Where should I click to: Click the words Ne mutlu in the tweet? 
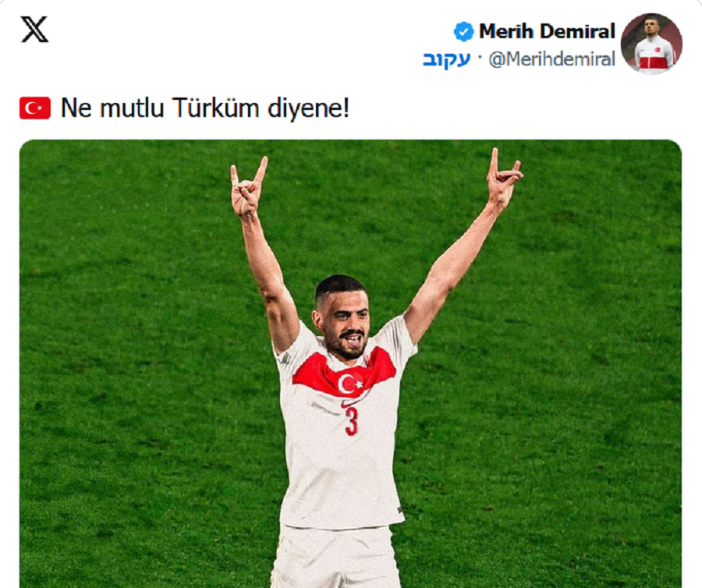112,108
